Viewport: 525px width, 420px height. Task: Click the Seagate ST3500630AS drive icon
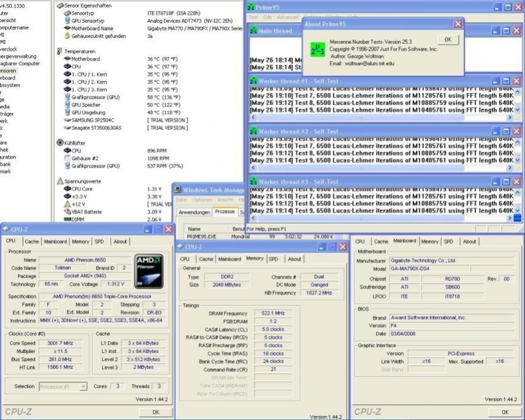click(67, 128)
